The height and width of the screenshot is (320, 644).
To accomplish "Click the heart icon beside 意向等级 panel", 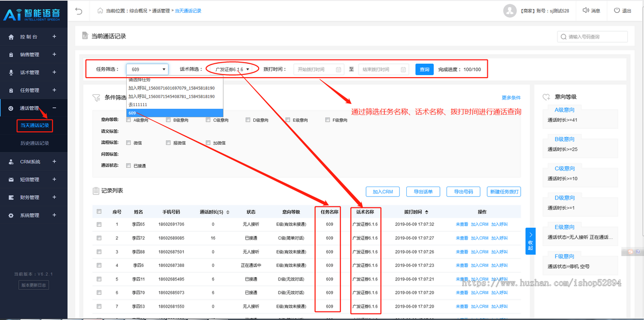I will click(546, 97).
